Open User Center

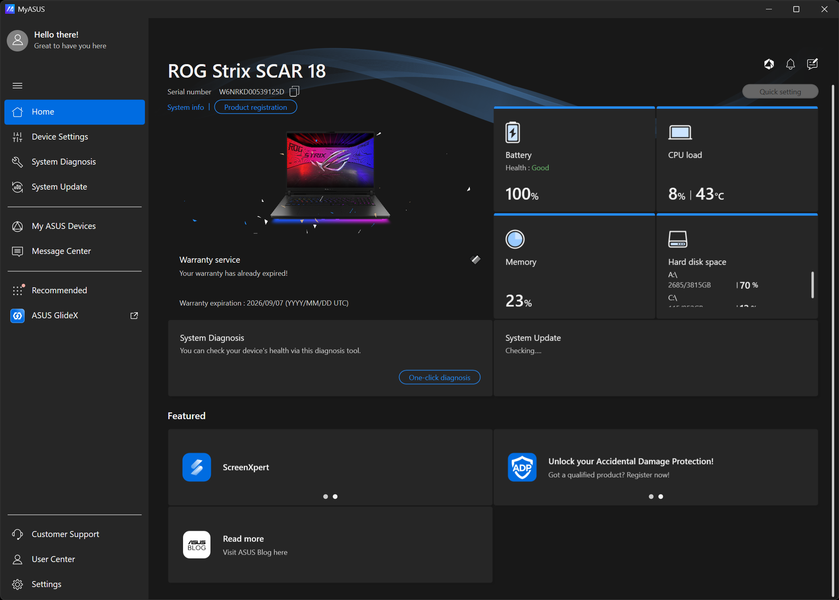(74, 559)
